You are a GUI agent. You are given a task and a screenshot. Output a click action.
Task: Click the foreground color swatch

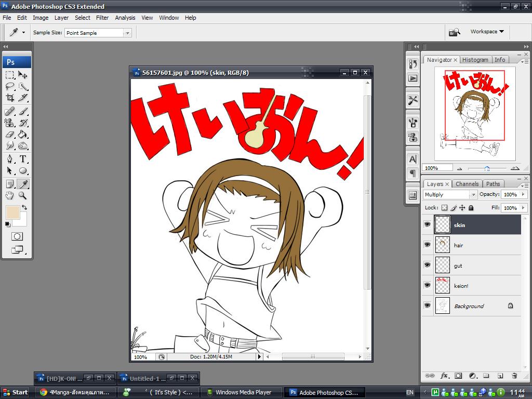(x=12, y=212)
